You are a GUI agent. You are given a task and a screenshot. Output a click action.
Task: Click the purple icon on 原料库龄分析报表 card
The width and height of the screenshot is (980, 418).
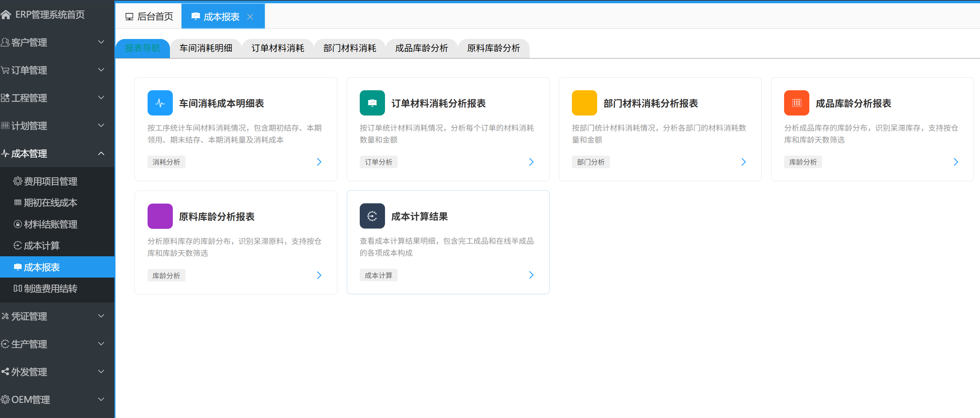click(160, 216)
